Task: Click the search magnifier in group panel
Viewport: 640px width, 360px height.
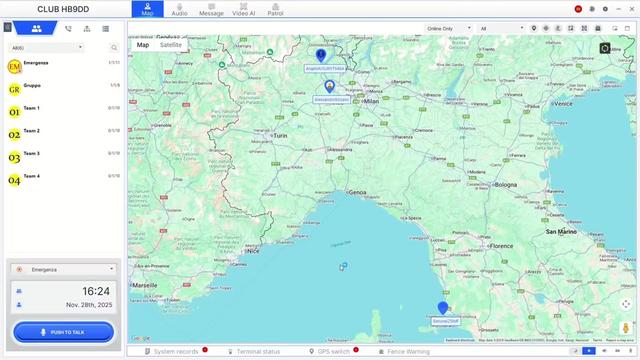Action: pyautogui.click(x=114, y=48)
